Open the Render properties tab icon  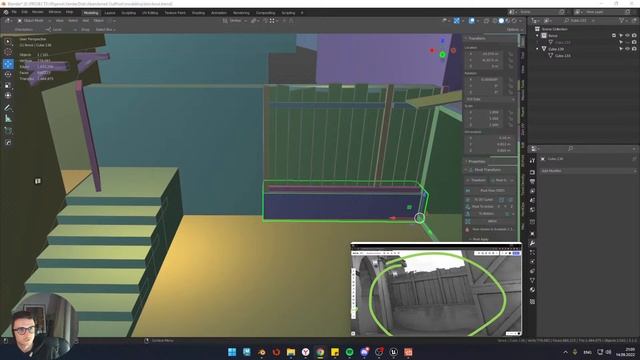532,172
